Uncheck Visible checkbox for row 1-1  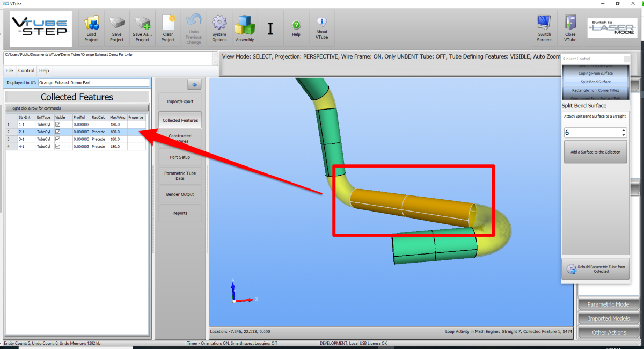58,125
